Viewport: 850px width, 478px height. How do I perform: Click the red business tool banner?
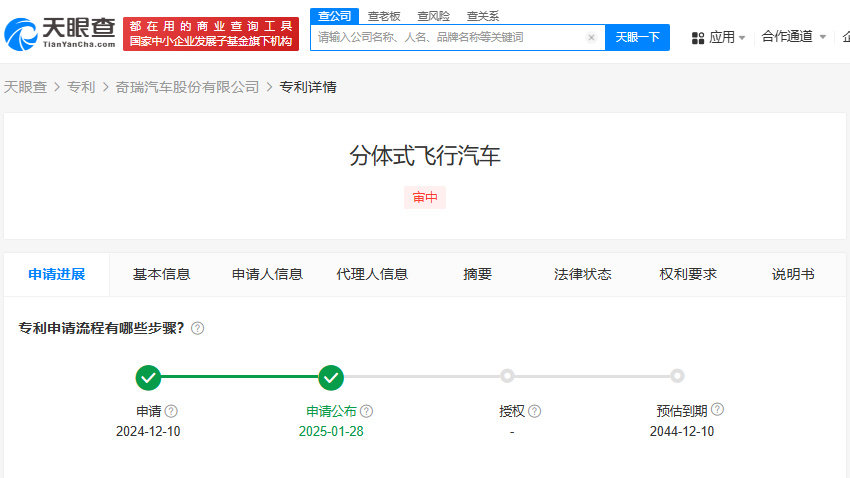click(x=211, y=34)
